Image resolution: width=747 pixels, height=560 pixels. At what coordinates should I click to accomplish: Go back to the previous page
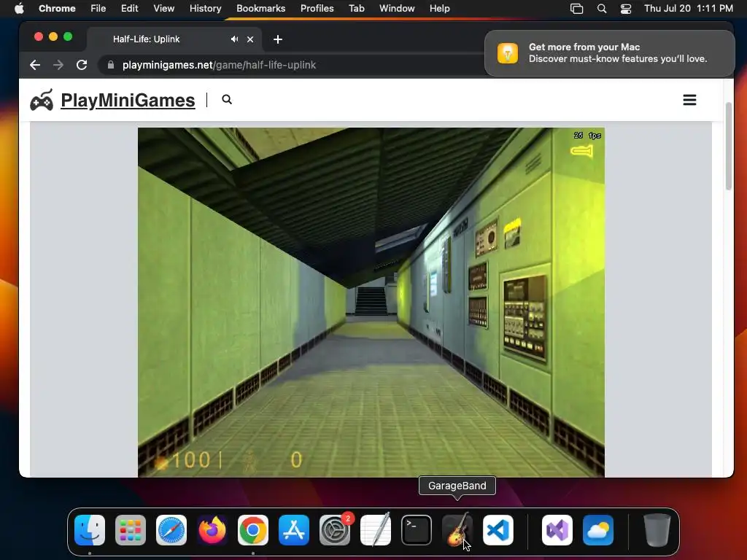[35, 65]
